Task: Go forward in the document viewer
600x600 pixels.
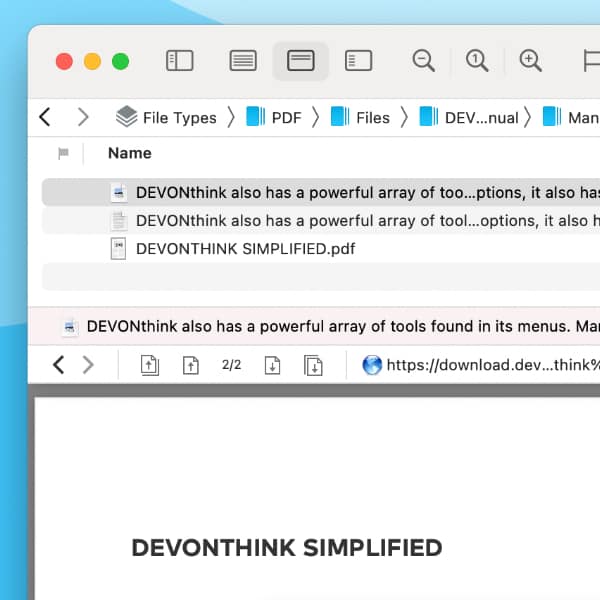Action: coord(88,364)
